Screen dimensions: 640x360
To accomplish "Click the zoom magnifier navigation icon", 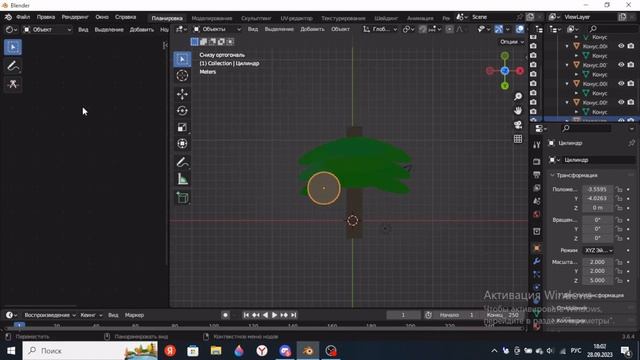I will point(518,96).
